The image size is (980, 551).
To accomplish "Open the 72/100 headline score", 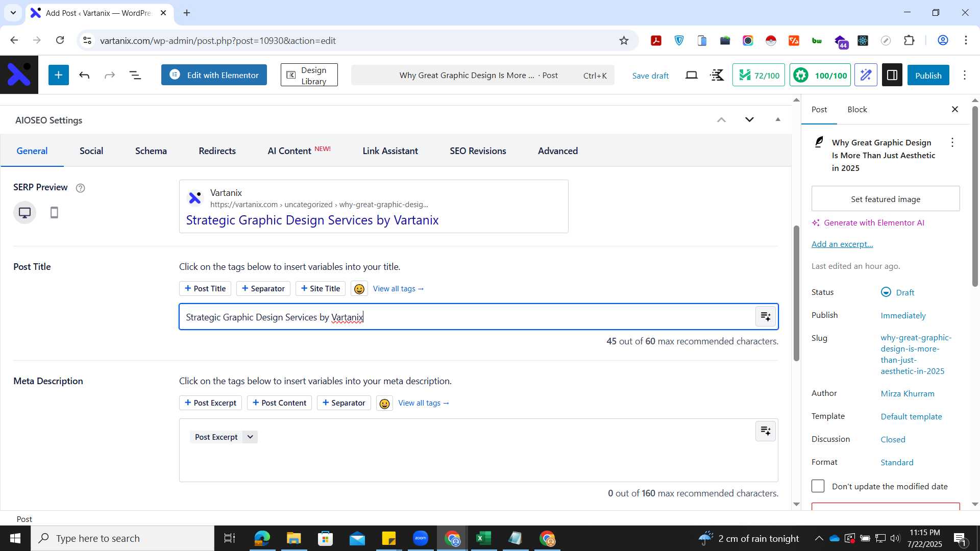I will 758,76.
